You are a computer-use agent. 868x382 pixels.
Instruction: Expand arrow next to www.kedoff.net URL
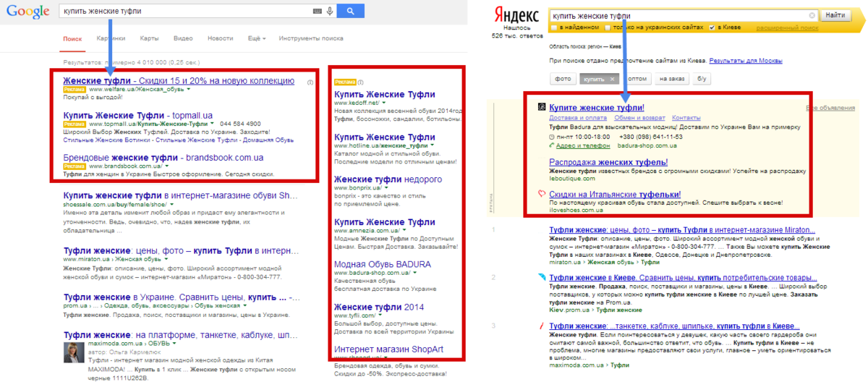tap(384, 103)
